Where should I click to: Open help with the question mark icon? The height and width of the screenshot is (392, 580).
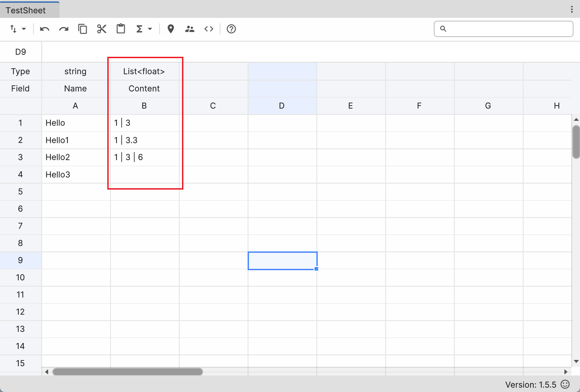coord(232,29)
